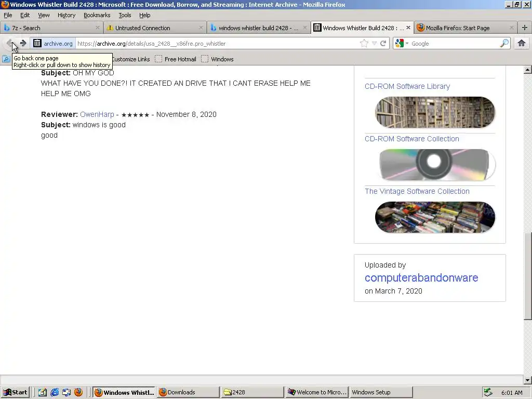Switch to windows whistler build 2428 Bing tab
532x399 pixels.
(x=258, y=28)
